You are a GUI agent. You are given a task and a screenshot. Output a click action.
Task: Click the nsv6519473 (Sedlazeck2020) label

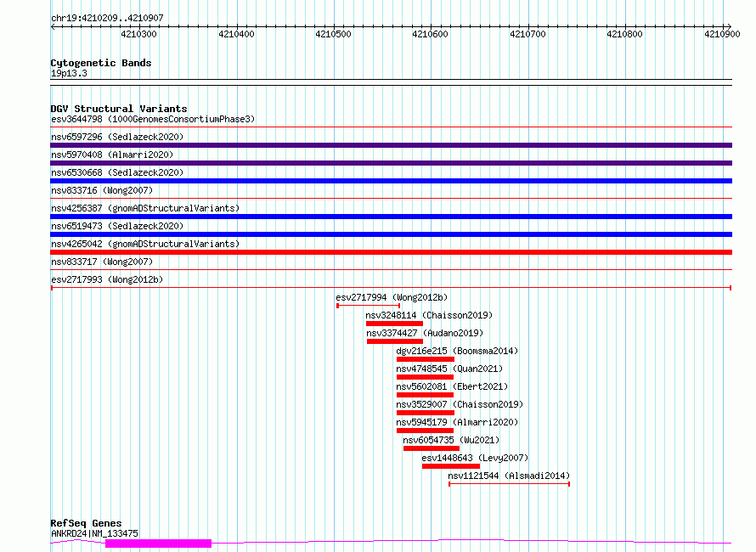tap(117, 226)
